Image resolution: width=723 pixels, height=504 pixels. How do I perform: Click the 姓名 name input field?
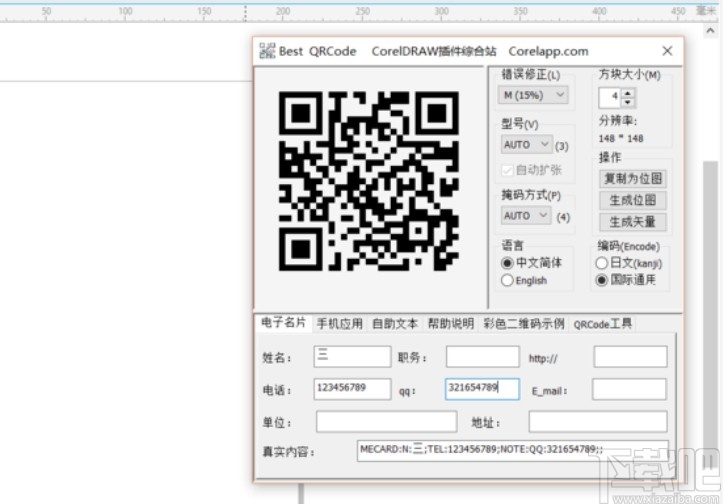352,356
